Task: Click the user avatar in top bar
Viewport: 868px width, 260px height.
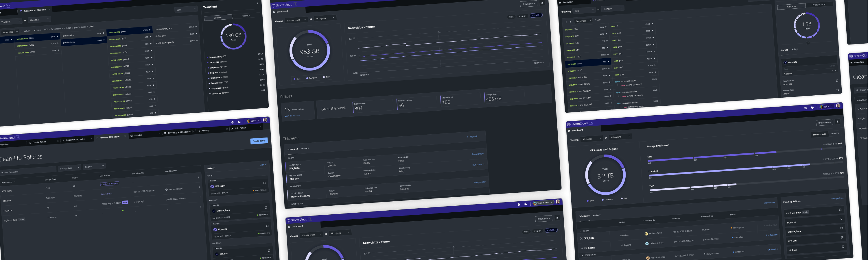Action: tap(265, 120)
